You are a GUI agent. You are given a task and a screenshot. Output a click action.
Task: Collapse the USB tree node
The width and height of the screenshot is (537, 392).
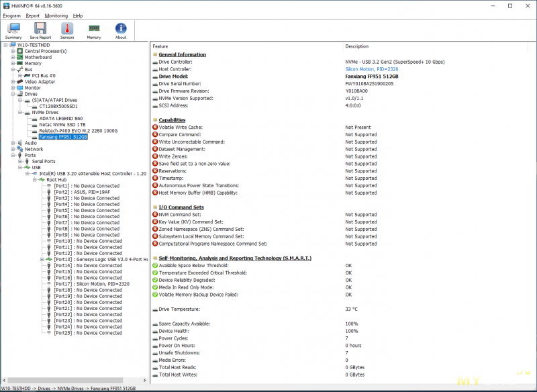click(x=20, y=167)
